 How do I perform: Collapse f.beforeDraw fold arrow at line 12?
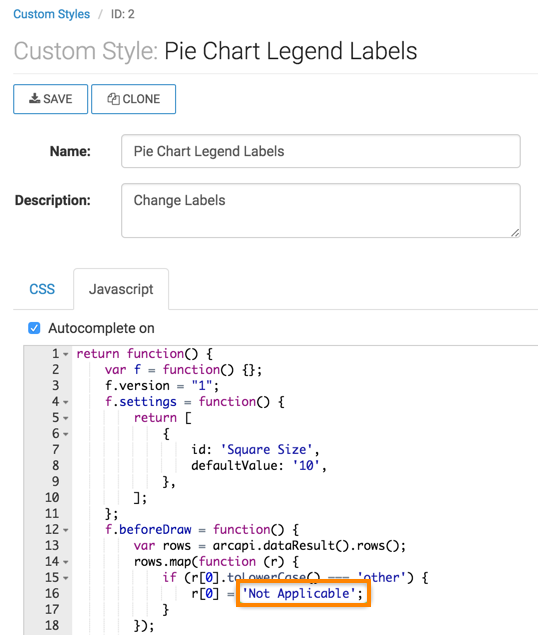click(x=66, y=530)
